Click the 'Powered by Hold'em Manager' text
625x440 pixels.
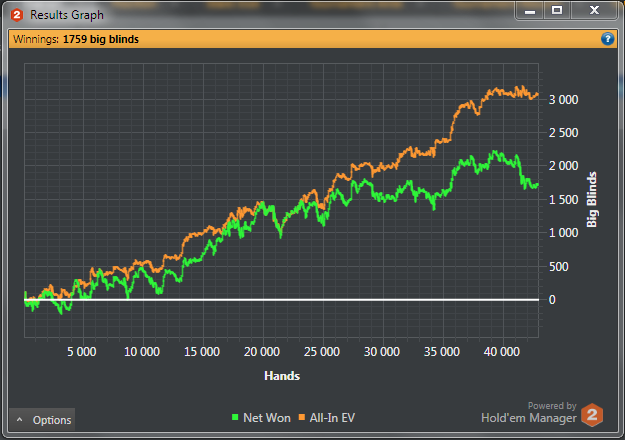[529, 412]
